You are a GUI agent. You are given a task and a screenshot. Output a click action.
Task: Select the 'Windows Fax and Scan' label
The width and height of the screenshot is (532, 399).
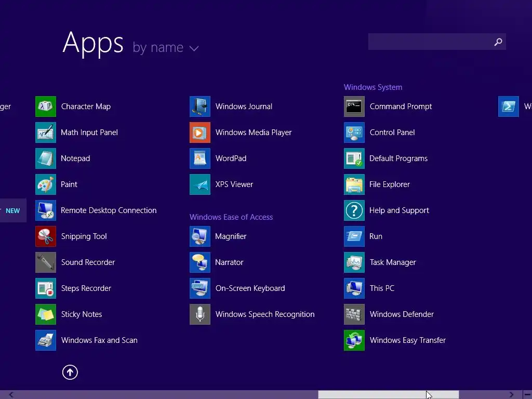[x=99, y=340]
